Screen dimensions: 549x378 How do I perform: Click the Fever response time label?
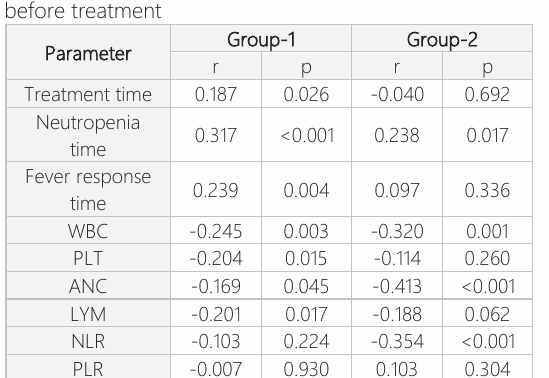click(x=88, y=189)
